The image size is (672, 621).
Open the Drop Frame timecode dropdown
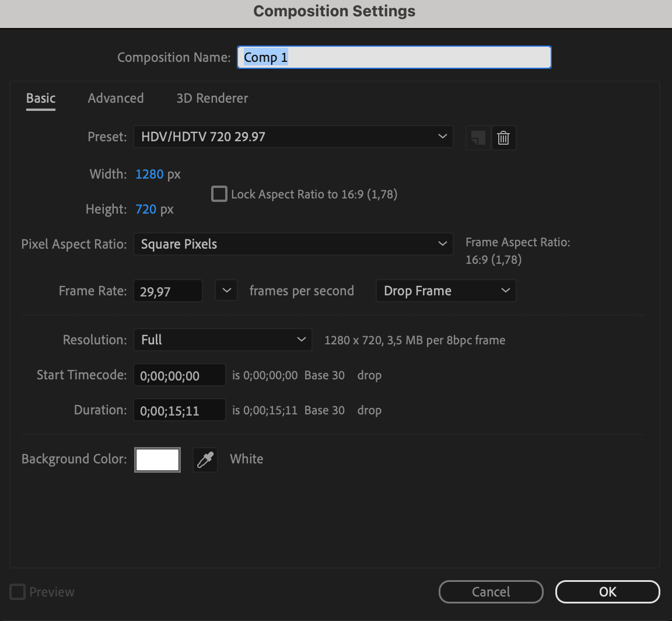point(446,291)
